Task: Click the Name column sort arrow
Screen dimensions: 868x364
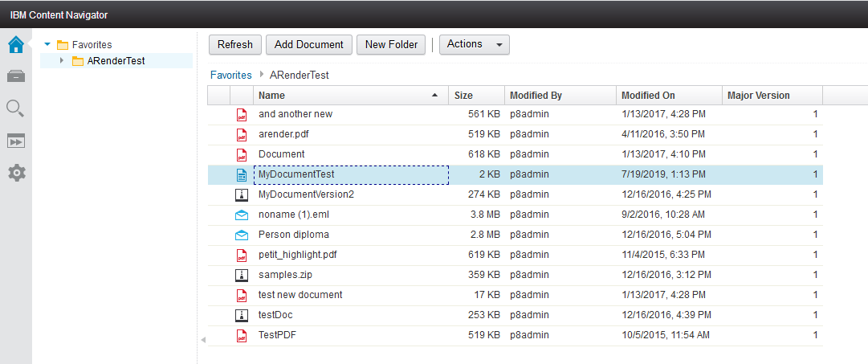Action: [435, 96]
